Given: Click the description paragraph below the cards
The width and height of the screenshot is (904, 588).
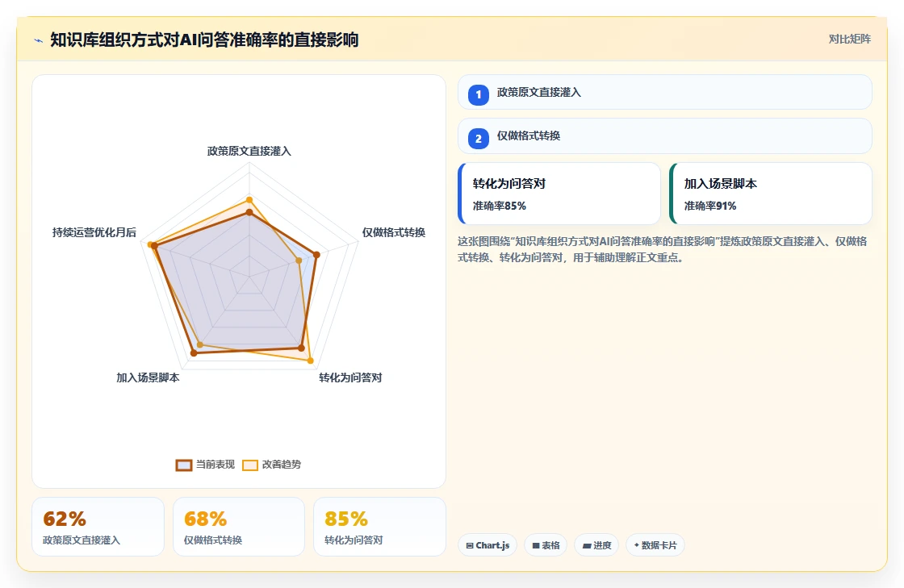Looking at the screenshot, I should click(x=663, y=249).
